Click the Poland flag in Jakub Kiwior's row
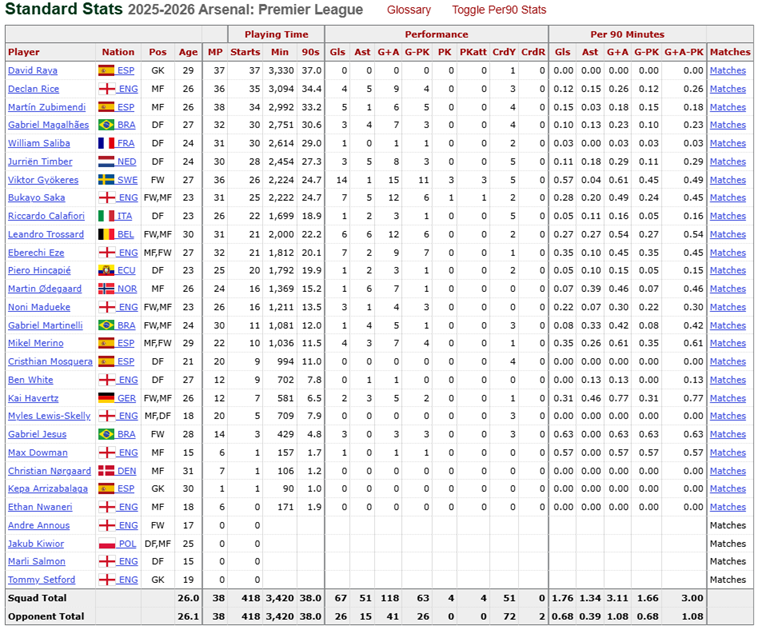The height and width of the screenshot is (630, 758). (x=106, y=544)
